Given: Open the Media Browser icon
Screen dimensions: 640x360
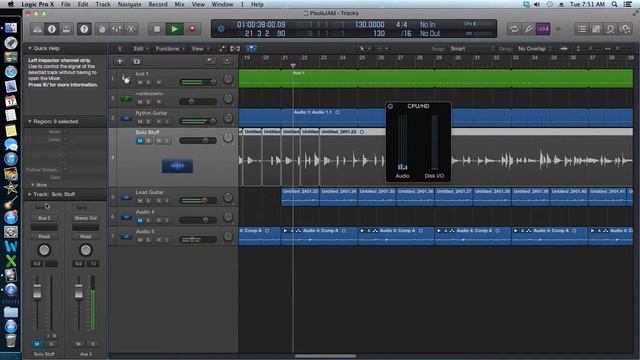Looking at the screenshot, I should coord(625,29).
